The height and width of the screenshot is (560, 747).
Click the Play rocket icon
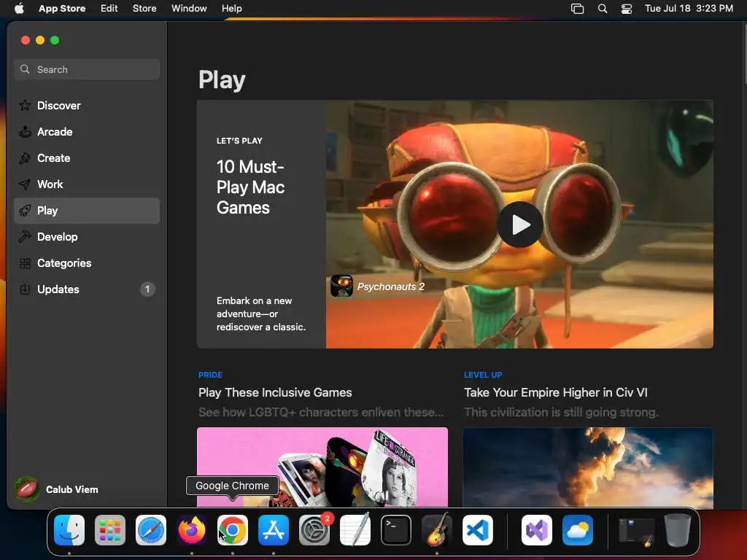(x=25, y=211)
